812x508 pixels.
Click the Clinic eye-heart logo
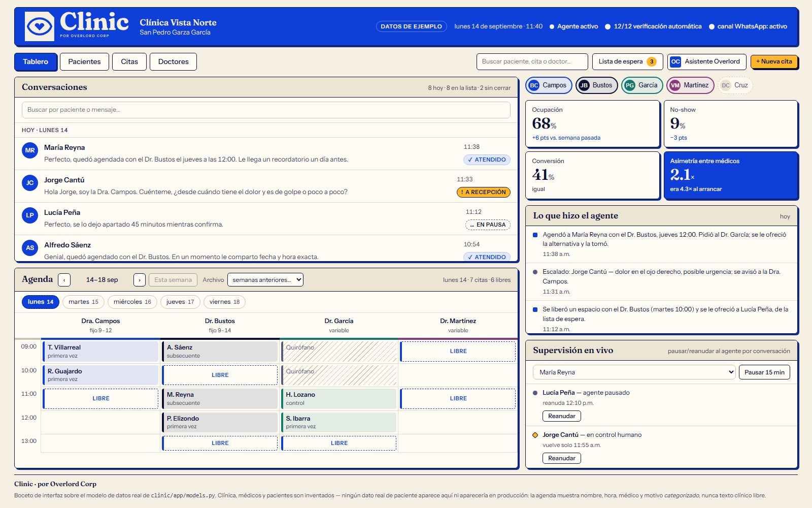coord(40,26)
